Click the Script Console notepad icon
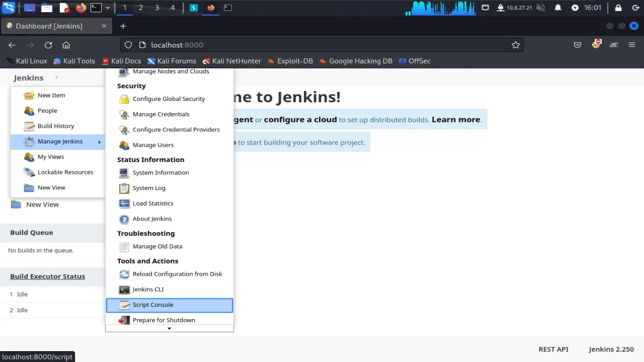The width and height of the screenshot is (644, 362). click(x=124, y=305)
